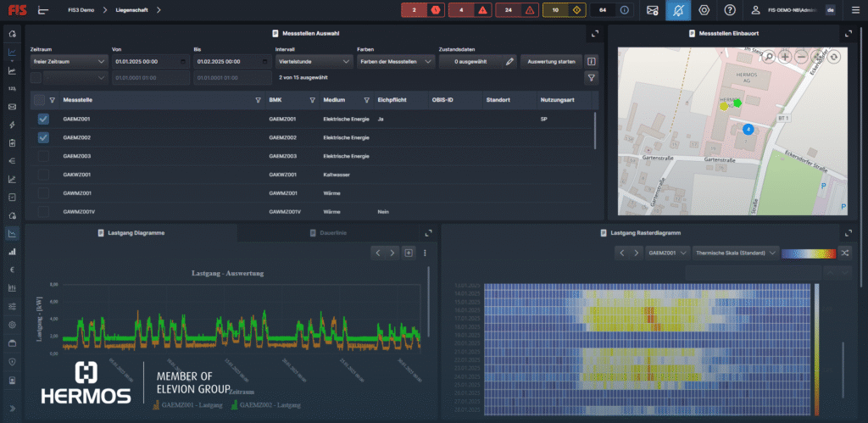Open the '123' counter icon in left sidebar

point(12,89)
